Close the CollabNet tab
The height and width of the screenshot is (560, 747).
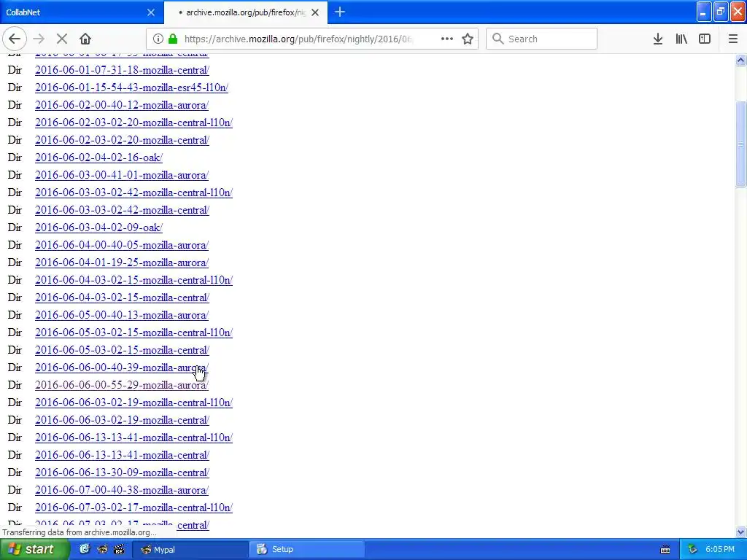(x=151, y=12)
